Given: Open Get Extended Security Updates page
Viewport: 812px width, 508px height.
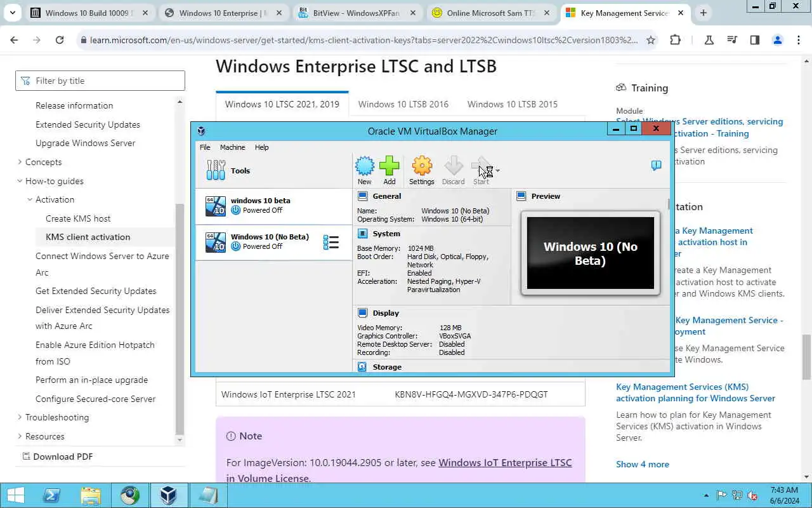Looking at the screenshot, I should 96,291.
